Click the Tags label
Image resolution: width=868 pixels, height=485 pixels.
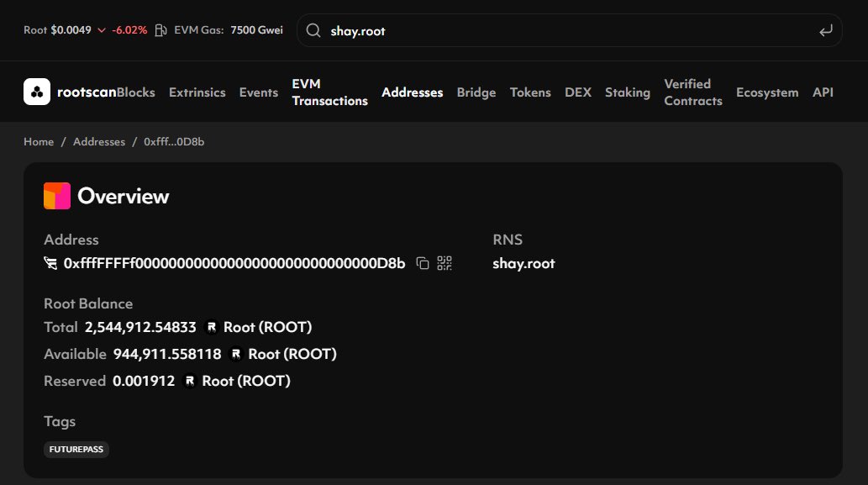60,422
